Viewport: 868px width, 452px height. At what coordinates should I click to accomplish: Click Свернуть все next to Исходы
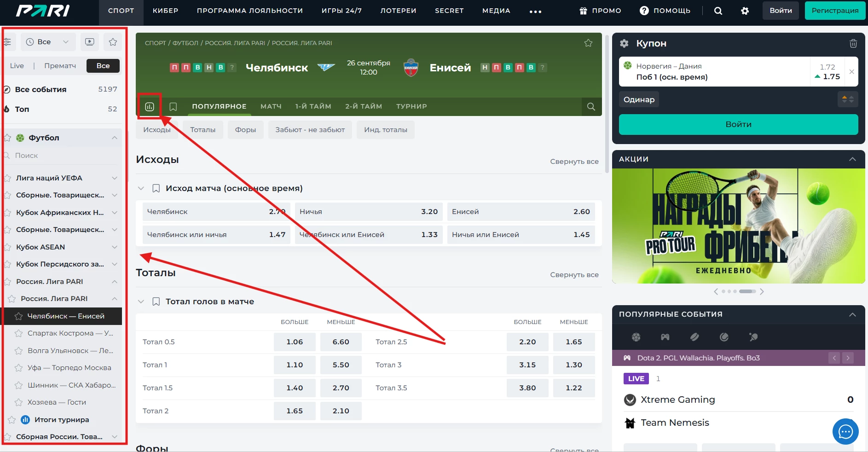coord(574,162)
